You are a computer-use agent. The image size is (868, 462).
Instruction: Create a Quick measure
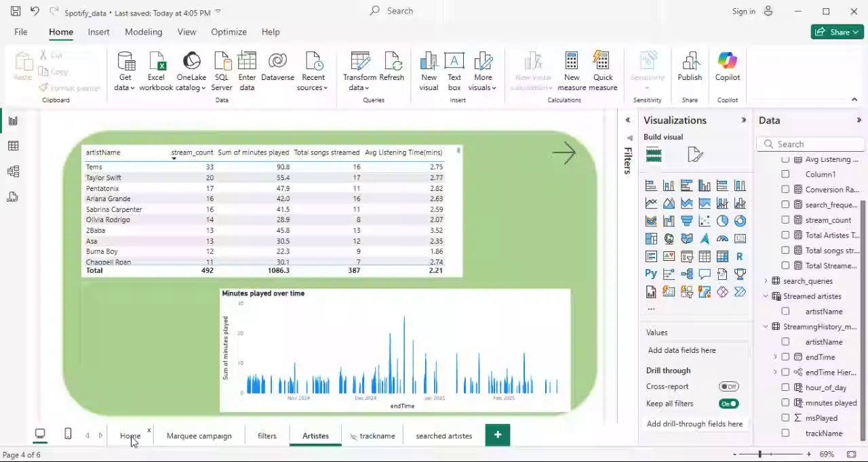pos(603,71)
